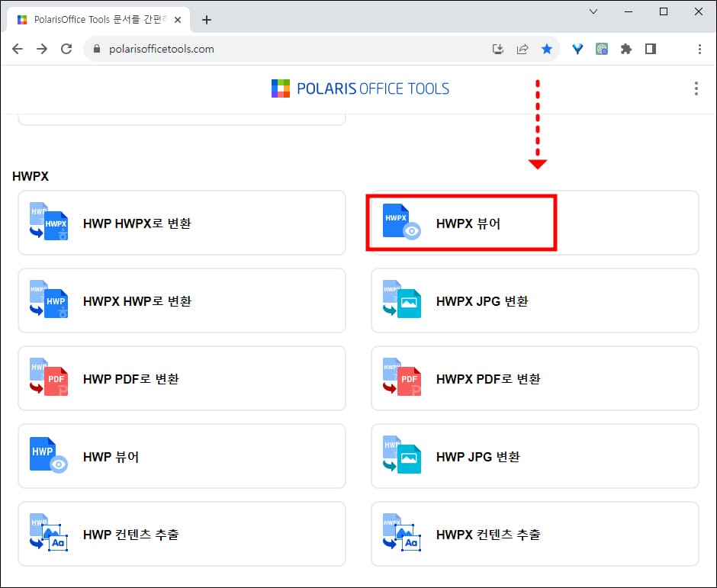Open the HWP PDF로 변환 label
Viewport: 717px width, 588px height.
[130, 379]
